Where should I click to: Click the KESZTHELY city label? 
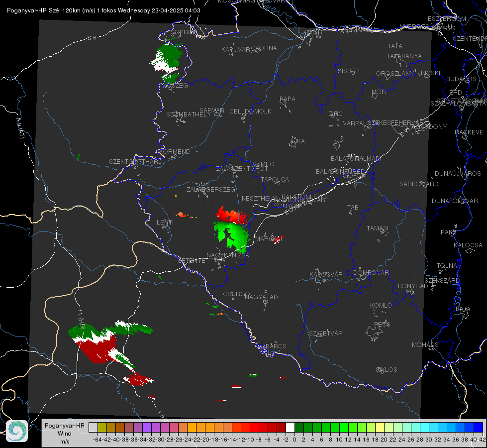tap(259, 198)
